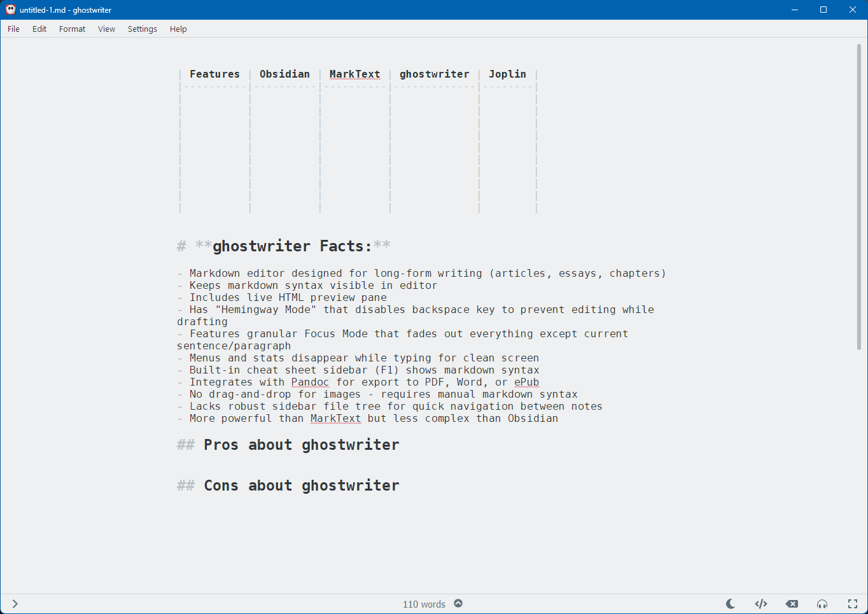Toggle the live HTML preview icon
This screenshot has height=614, width=868.
coord(761,604)
